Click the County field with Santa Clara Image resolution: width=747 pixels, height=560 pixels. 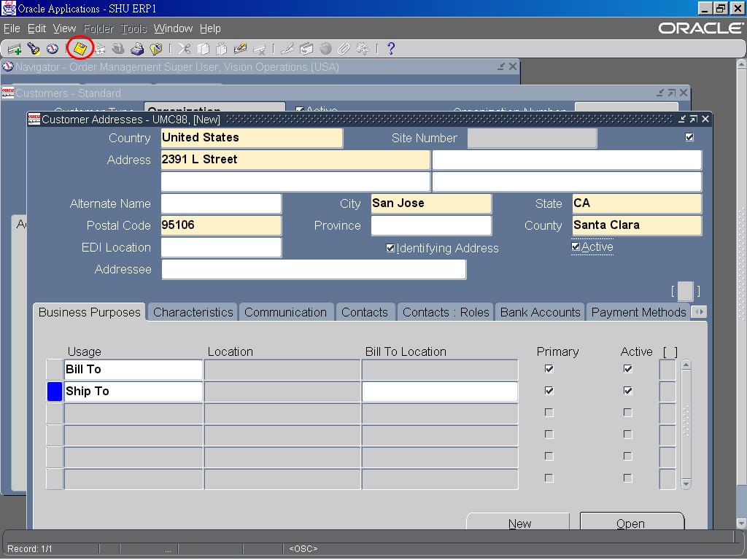(637, 225)
